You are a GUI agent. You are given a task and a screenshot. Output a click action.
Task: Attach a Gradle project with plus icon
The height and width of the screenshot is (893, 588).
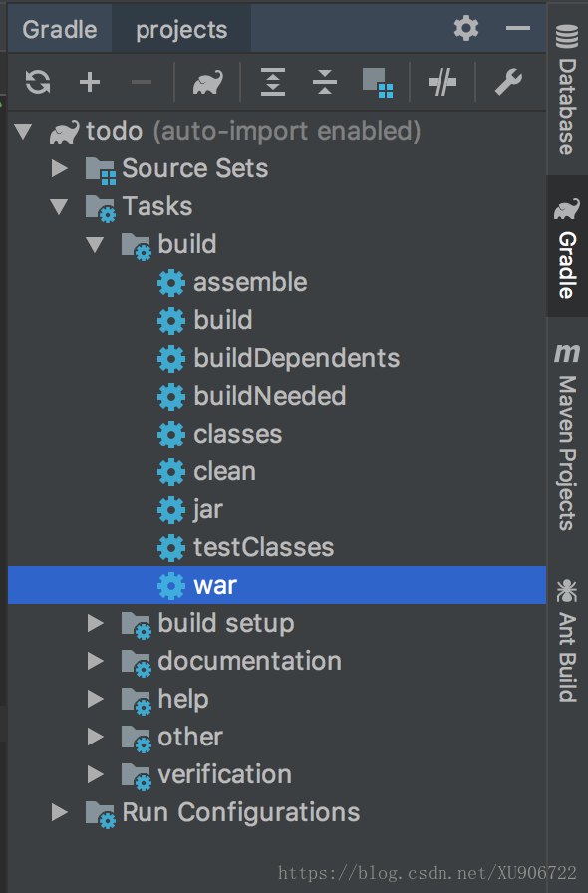[x=90, y=82]
